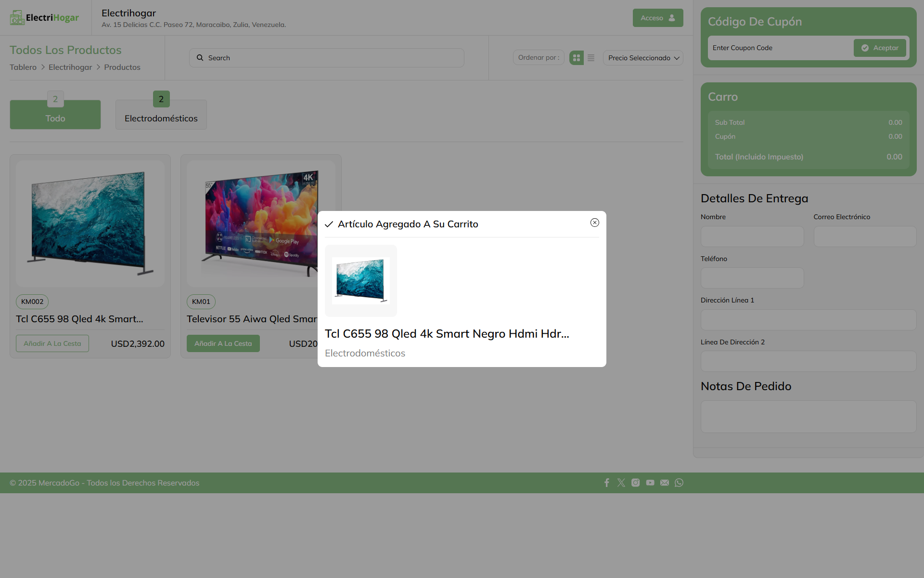Focus the product Search field
This screenshot has width=924, height=578.
tap(327, 58)
